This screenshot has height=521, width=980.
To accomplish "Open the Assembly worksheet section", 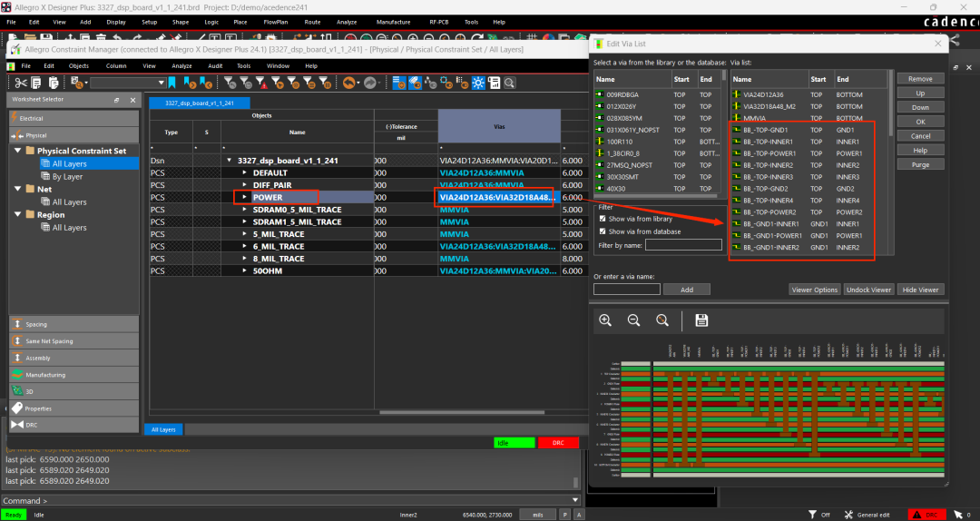I will coord(73,358).
